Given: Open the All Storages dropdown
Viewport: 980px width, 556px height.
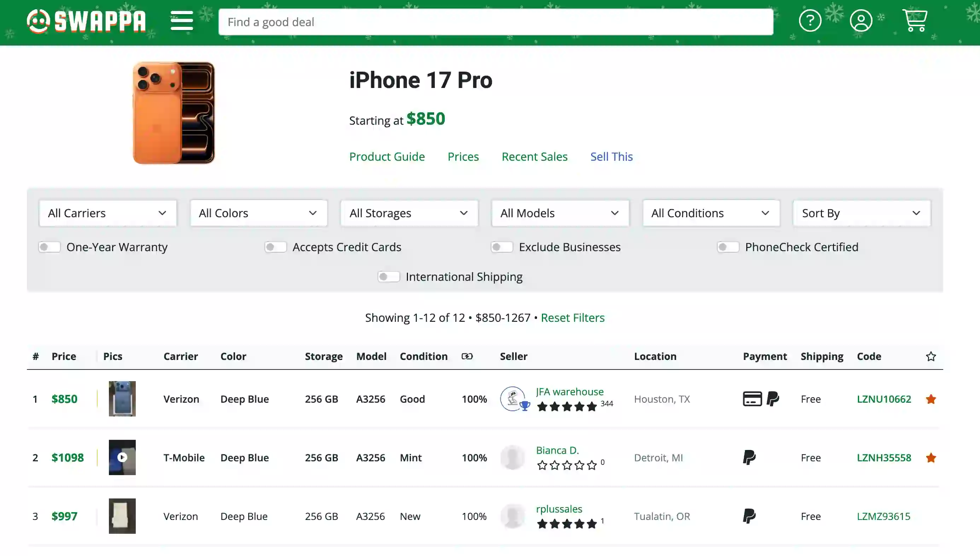Looking at the screenshot, I should [409, 213].
